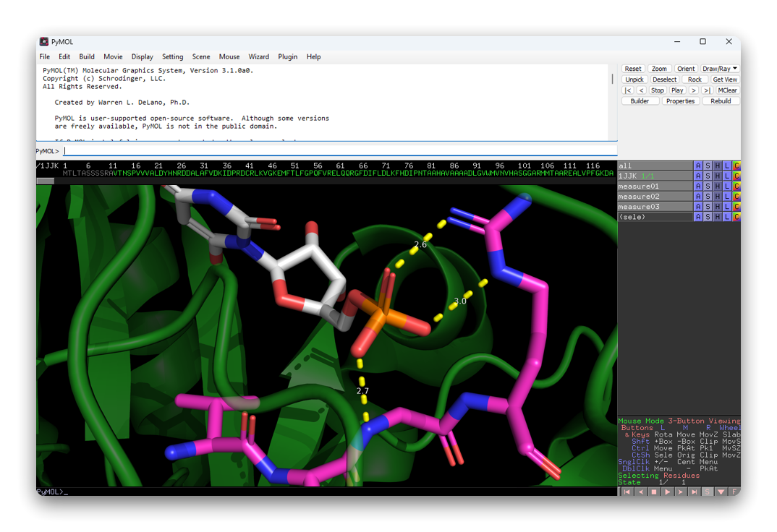Expand the Draw/Ray dropdown
The height and width of the screenshot is (532, 777).
[x=720, y=69]
